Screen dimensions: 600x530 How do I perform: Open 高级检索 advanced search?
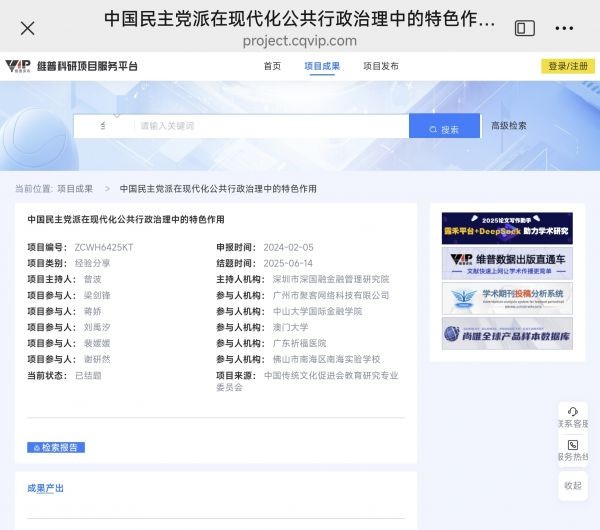click(x=509, y=126)
